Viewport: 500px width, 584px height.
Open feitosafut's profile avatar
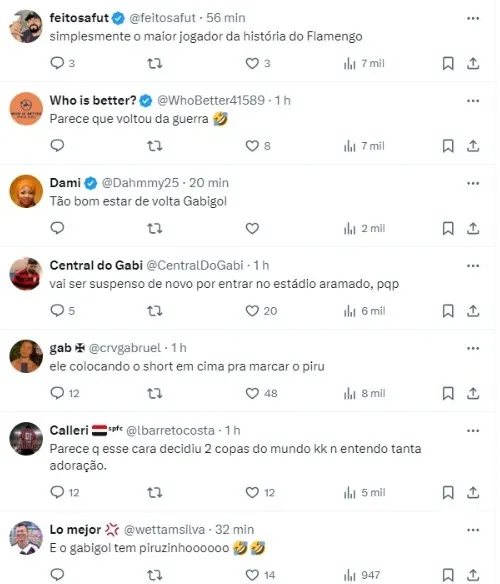26,26
